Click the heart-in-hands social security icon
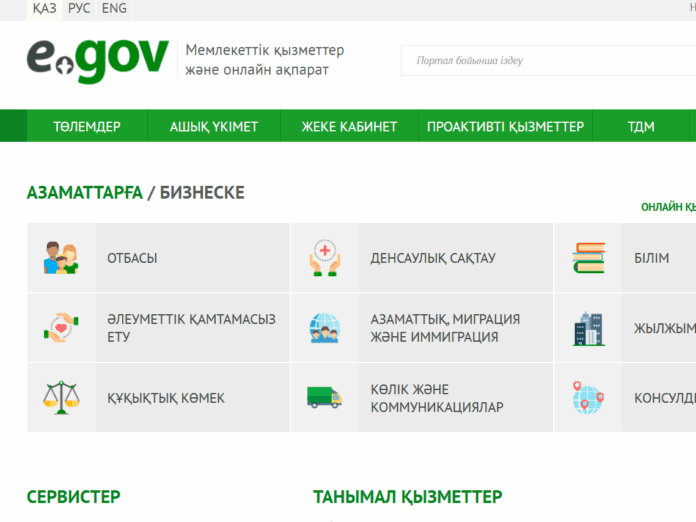 61,328
